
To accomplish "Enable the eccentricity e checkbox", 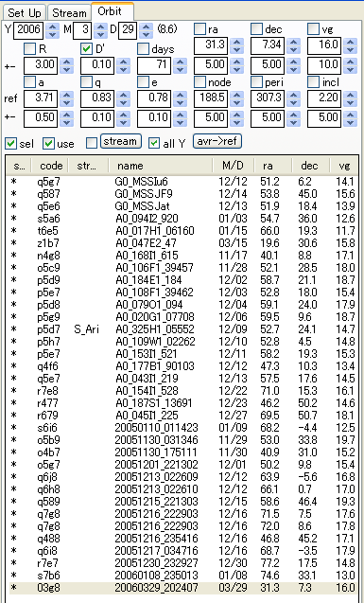I will pos(143,82).
